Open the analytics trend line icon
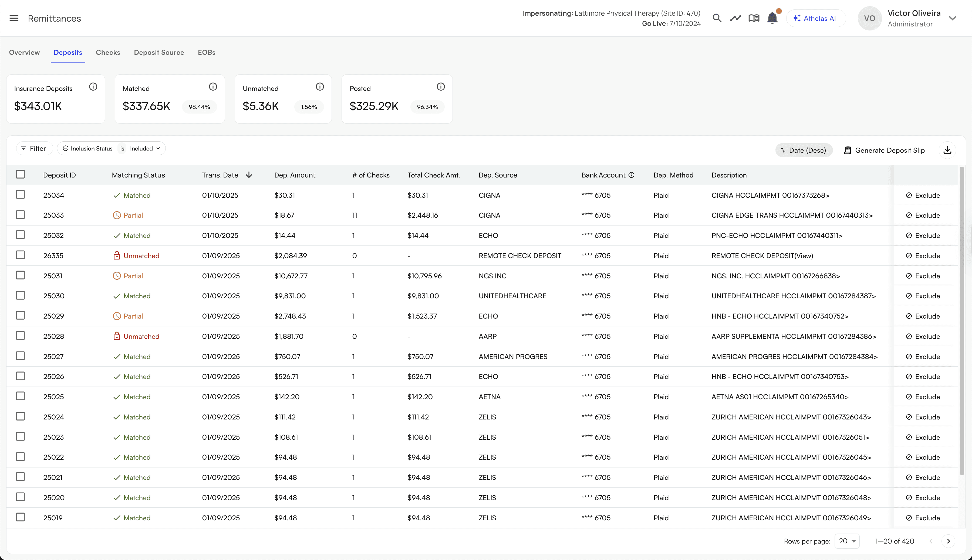This screenshot has width=972, height=560. click(735, 18)
